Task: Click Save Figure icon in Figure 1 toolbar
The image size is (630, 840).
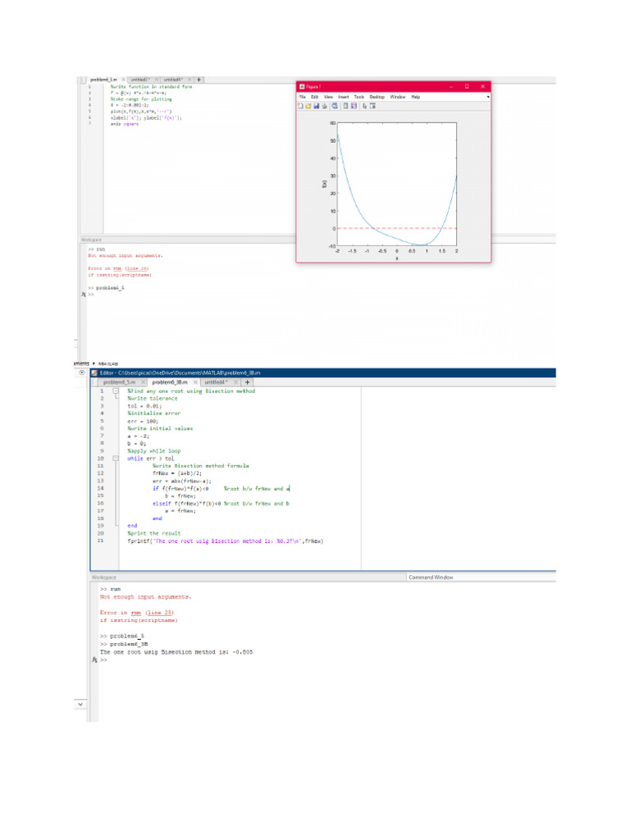Action: point(316,106)
